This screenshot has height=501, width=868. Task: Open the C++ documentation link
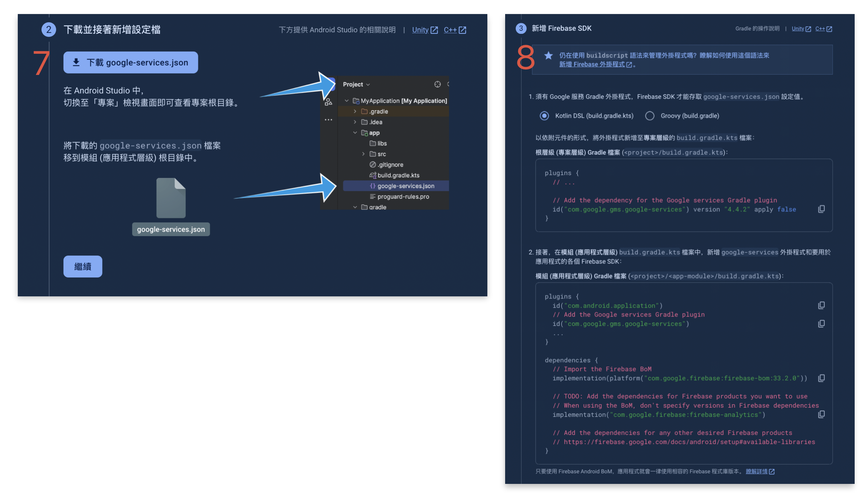[451, 29]
